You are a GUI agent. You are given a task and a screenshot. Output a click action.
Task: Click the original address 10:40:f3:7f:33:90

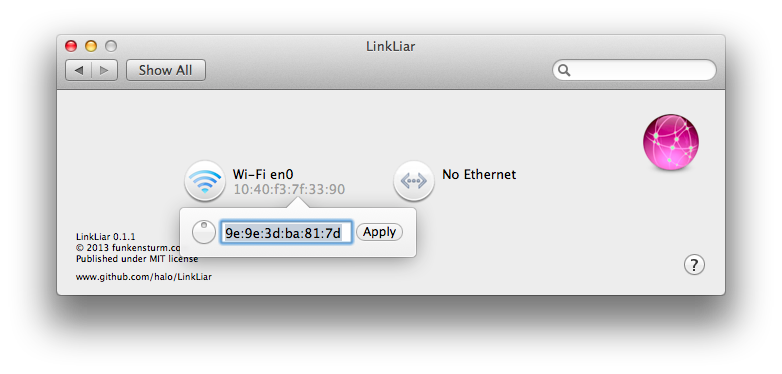(289, 189)
